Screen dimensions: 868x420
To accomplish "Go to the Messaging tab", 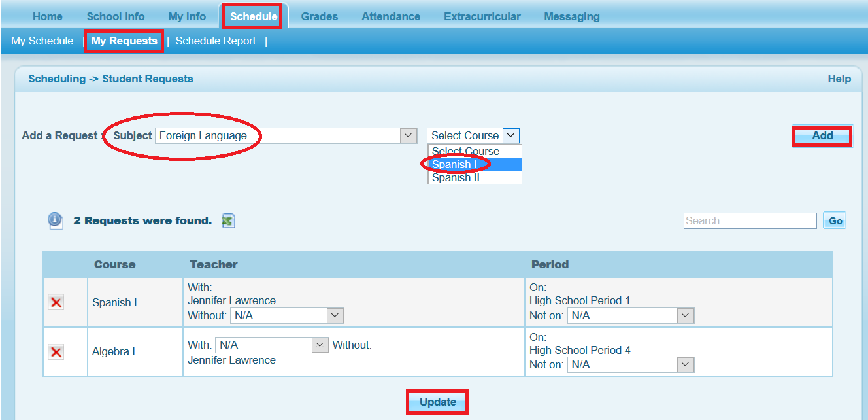I will [571, 16].
